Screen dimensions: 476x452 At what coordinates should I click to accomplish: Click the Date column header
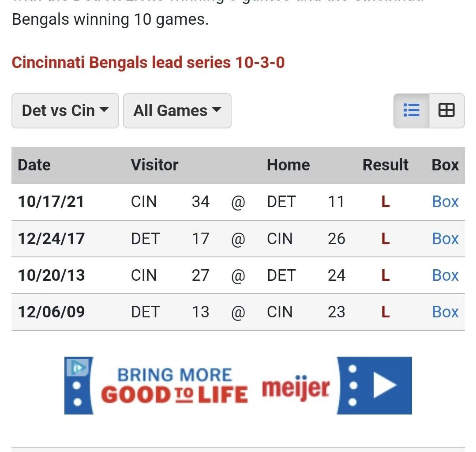pos(33,165)
